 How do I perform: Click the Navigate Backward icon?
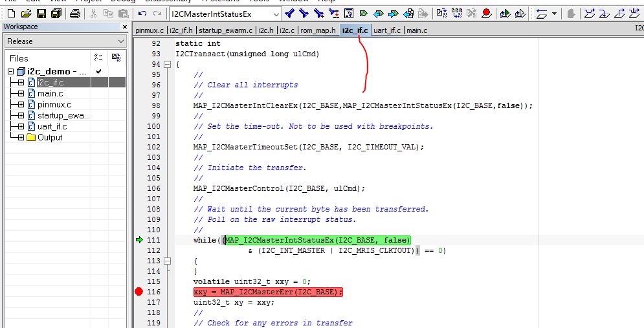[x=408, y=14]
